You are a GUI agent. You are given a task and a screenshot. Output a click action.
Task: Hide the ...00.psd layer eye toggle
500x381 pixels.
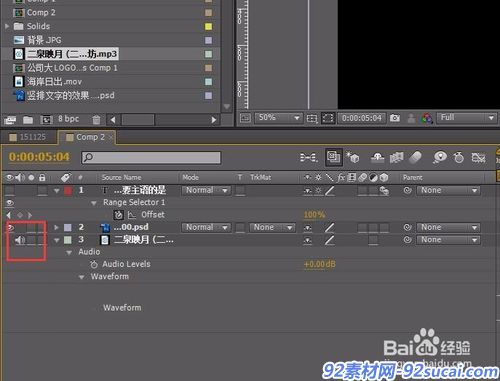[11, 228]
